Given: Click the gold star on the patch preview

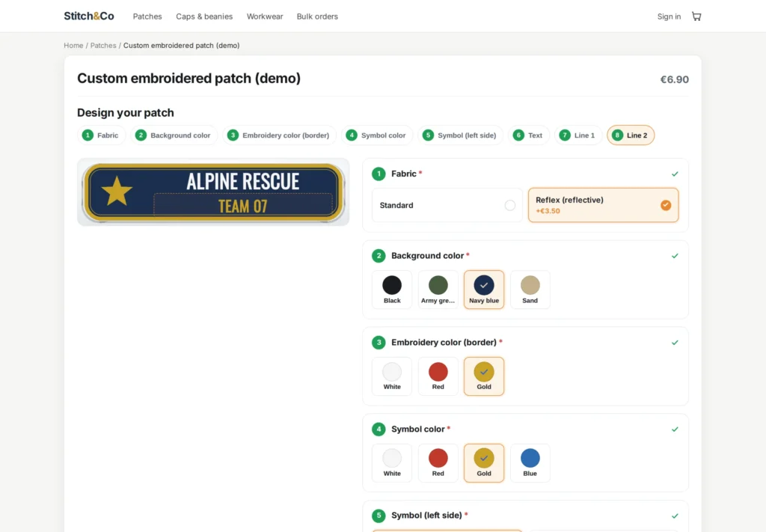Looking at the screenshot, I should pyautogui.click(x=117, y=191).
